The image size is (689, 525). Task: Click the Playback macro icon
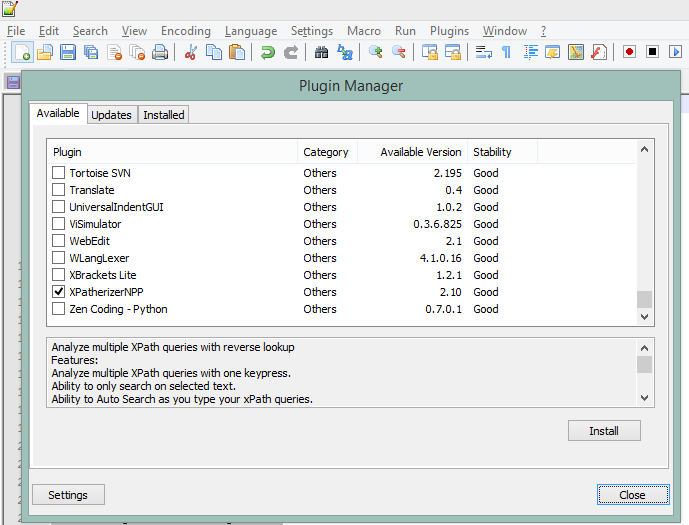coord(675,52)
